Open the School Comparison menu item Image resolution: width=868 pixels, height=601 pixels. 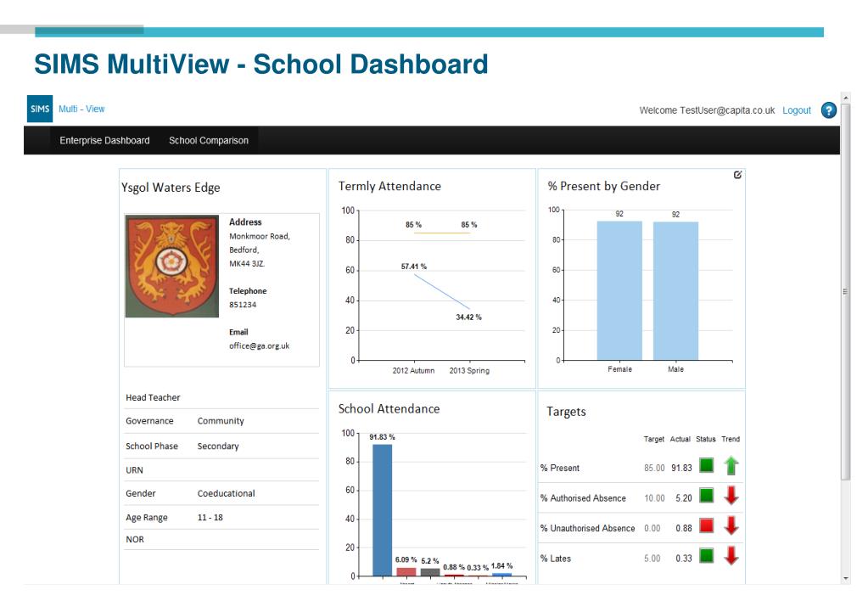coord(209,140)
